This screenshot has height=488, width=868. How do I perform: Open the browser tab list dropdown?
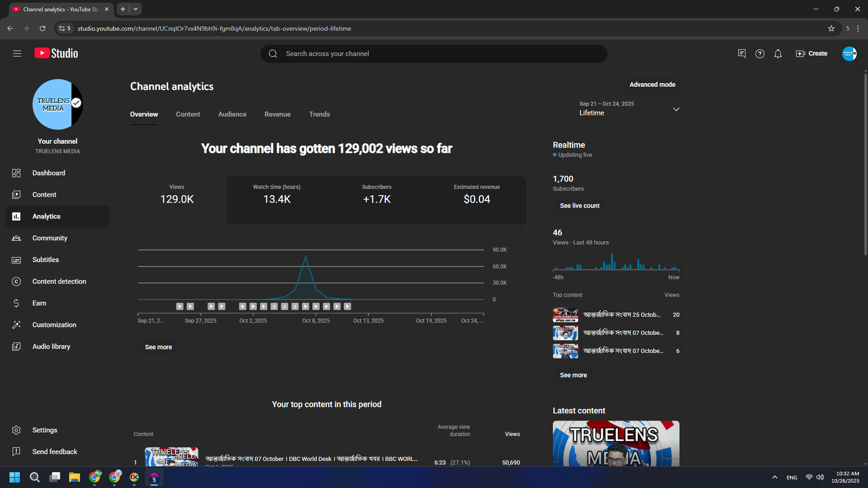(x=136, y=9)
